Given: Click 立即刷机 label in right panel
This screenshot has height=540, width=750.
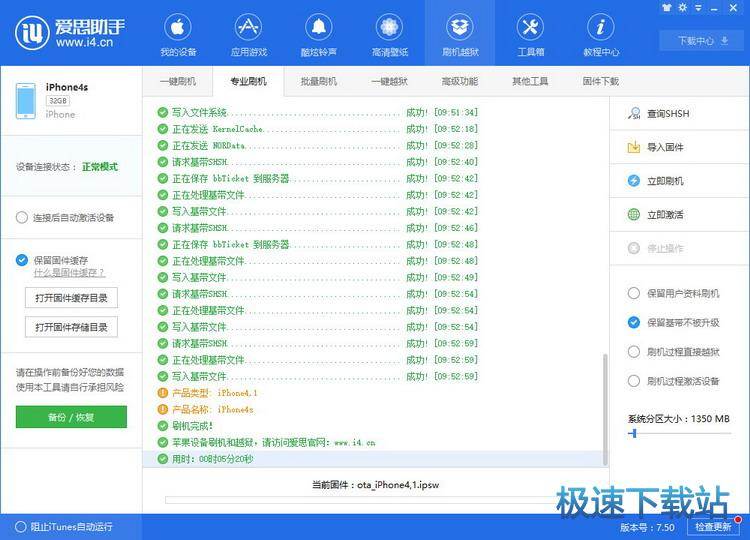Looking at the screenshot, I should [665, 181].
